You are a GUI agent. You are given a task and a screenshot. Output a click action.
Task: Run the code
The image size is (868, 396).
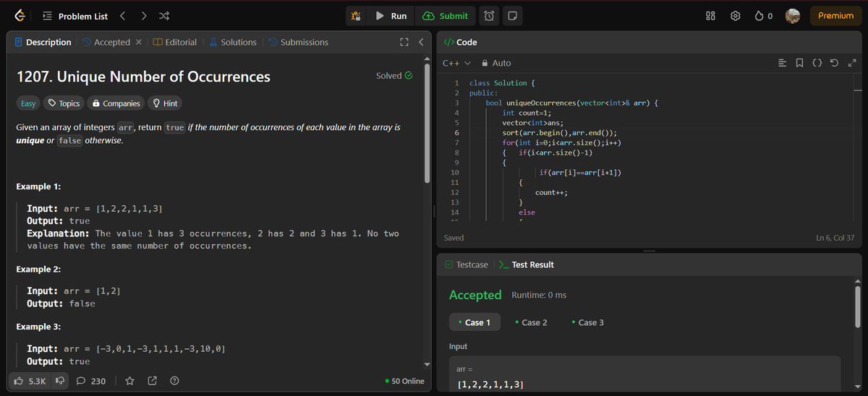click(392, 16)
